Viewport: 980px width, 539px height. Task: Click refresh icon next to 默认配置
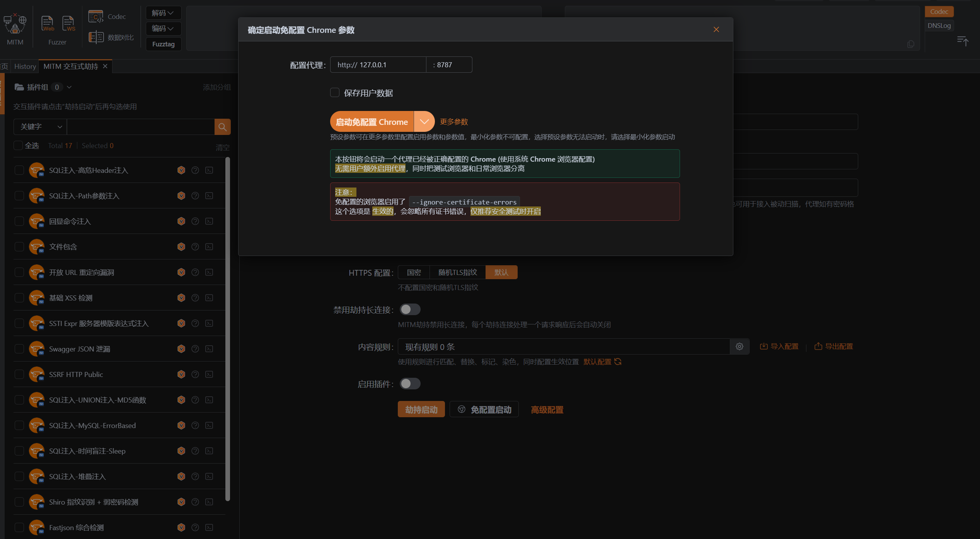point(618,362)
